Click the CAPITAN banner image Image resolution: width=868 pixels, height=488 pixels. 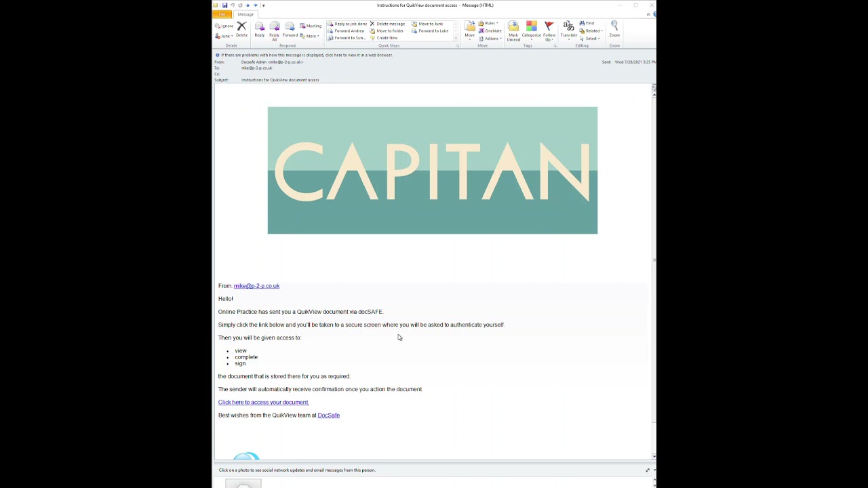tap(433, 170)
